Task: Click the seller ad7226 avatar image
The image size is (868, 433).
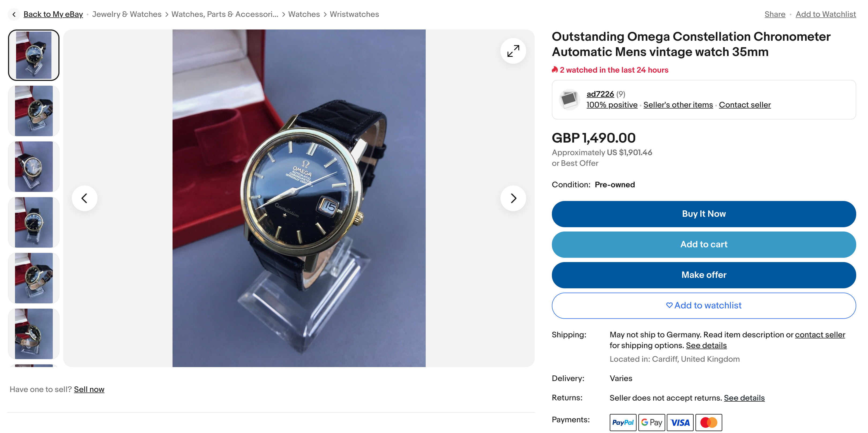Action: tap(569, 99)
